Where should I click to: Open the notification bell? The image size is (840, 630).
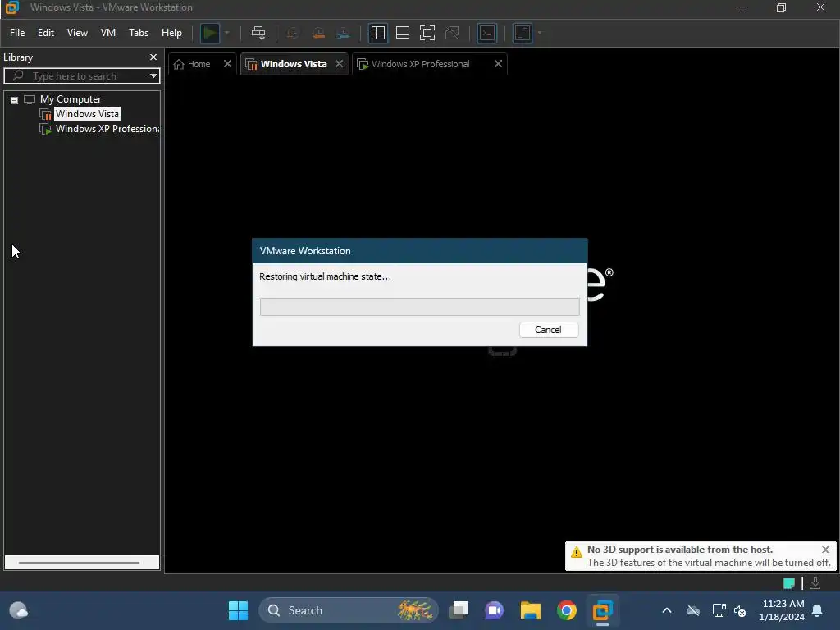pyautogui.click(x=818, y=610)
